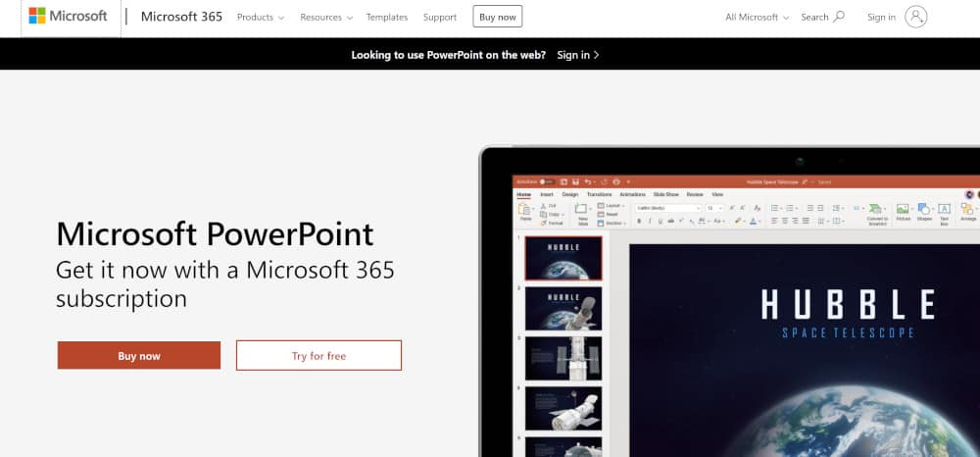980x457 pixels.
Task: Click the Arrange icon in ribbon
Action: click(967, 209)
